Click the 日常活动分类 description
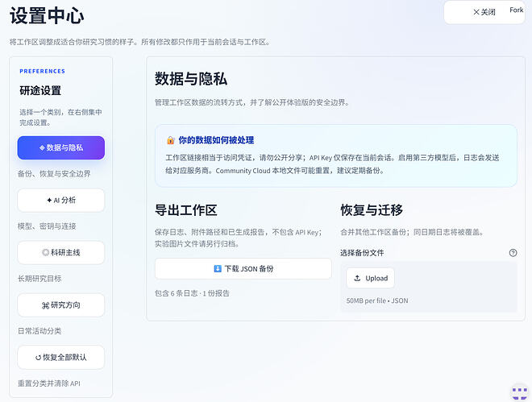This screenshot has height=402, width=532. coord(39,331)
